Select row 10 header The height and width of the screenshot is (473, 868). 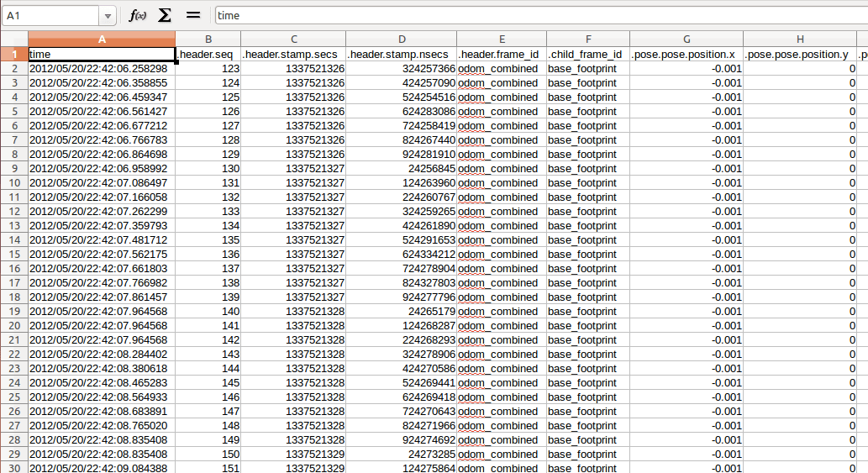tap(14, 182)
